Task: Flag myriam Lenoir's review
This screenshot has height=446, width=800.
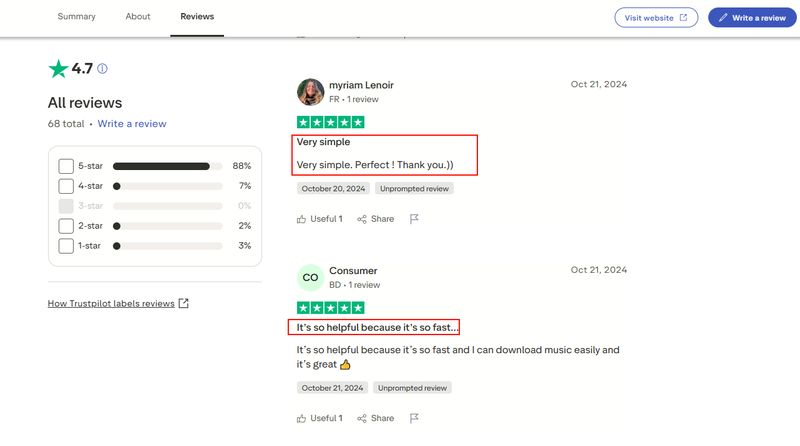Action: [x=414, y=219]
